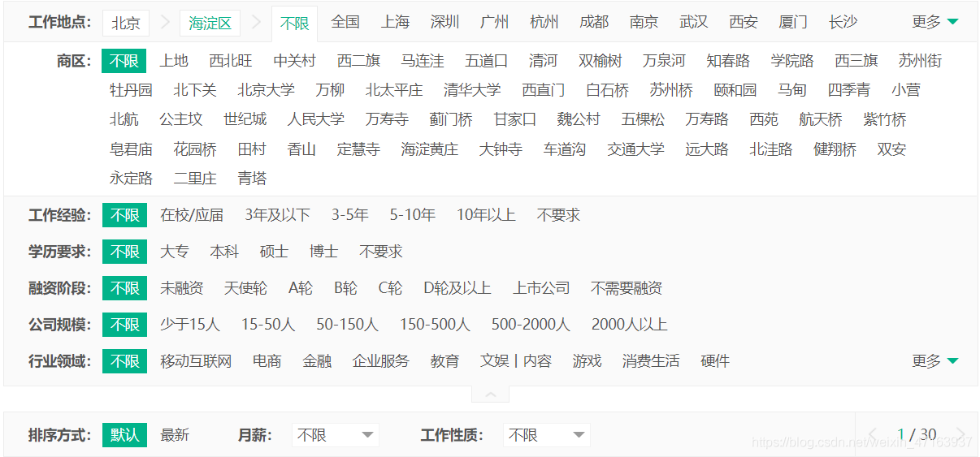The height and width of the screenshot is (457, 980).
Task: Open the 月薪 salary dropdown
Action: pos(335,436)
